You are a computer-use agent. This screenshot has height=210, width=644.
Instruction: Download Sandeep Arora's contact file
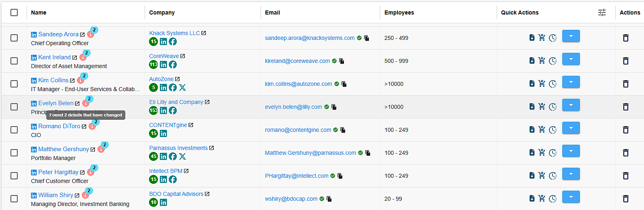pyautogui.click(x=532, y=37)
